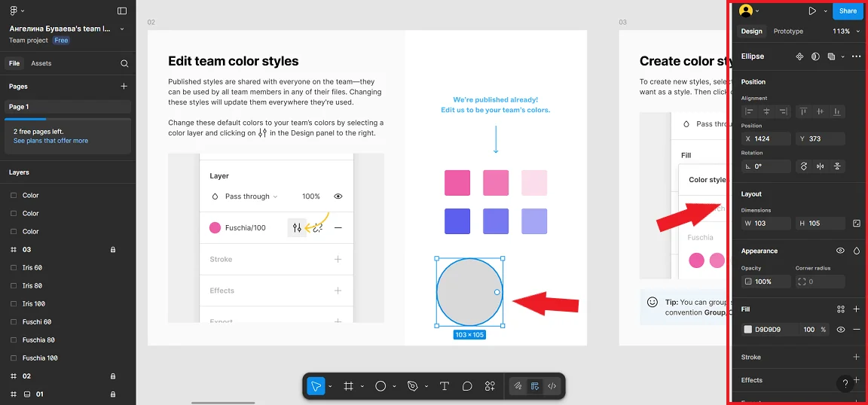Viewport: 868px width, 405px height.
Task: Open the help question mark button
Action: 845,383
